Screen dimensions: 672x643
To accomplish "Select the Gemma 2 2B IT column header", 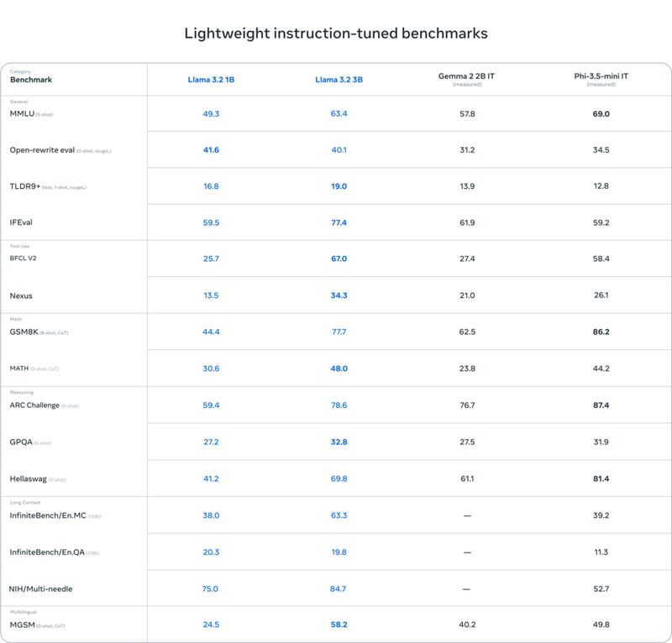I will 466,76.
